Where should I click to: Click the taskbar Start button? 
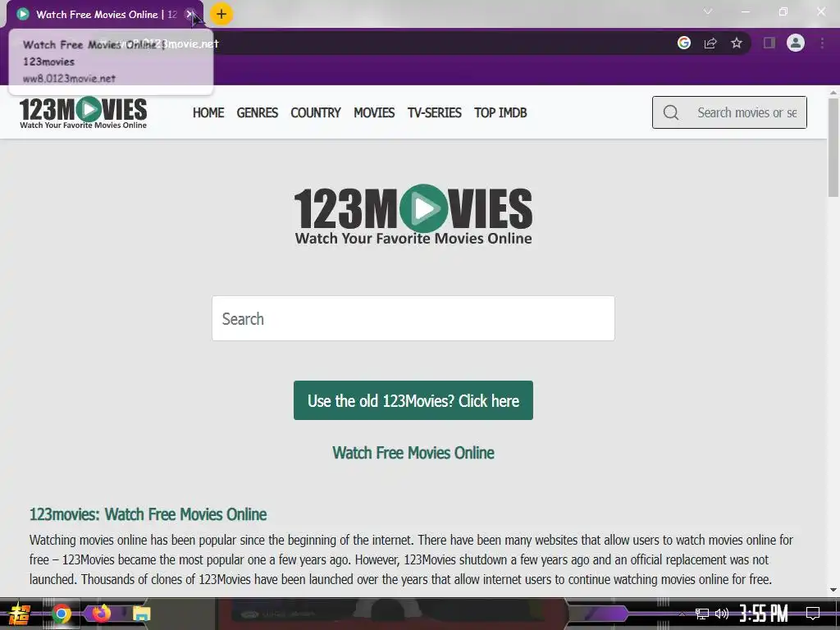pos(19,614)
